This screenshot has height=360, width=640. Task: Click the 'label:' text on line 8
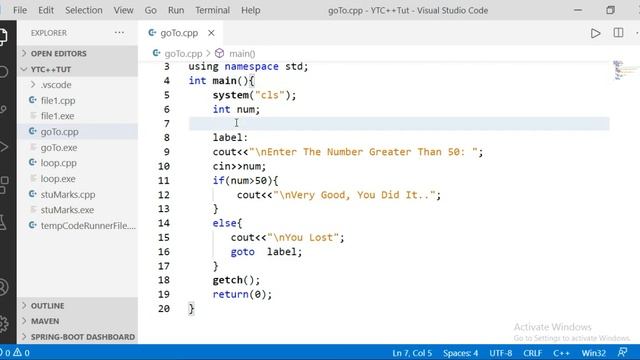(230, 138)
